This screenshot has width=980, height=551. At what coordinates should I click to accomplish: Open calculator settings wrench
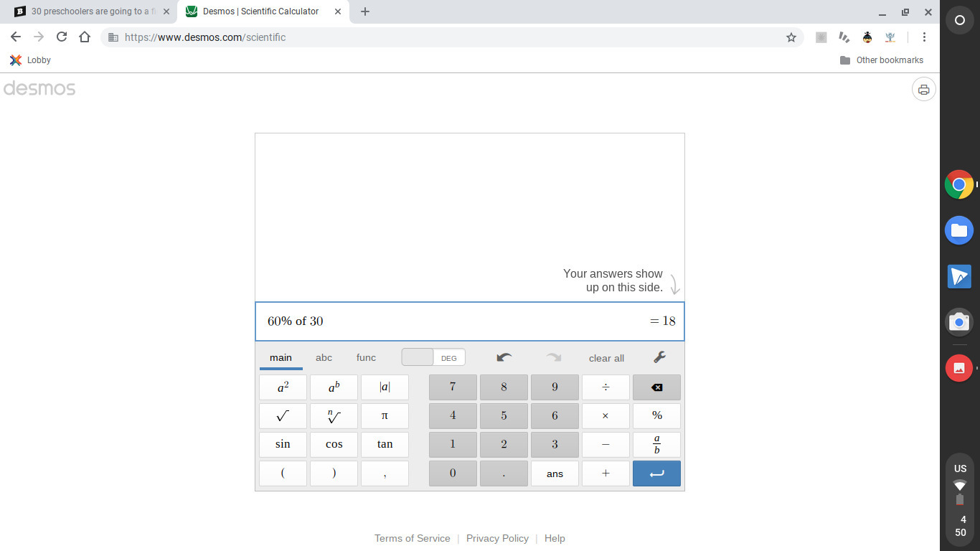[x=659, y=357]
